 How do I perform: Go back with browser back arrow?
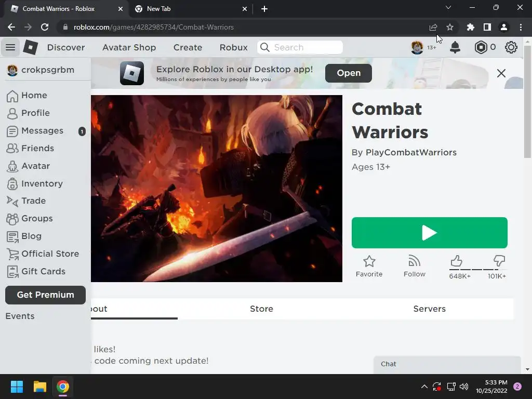11,27
